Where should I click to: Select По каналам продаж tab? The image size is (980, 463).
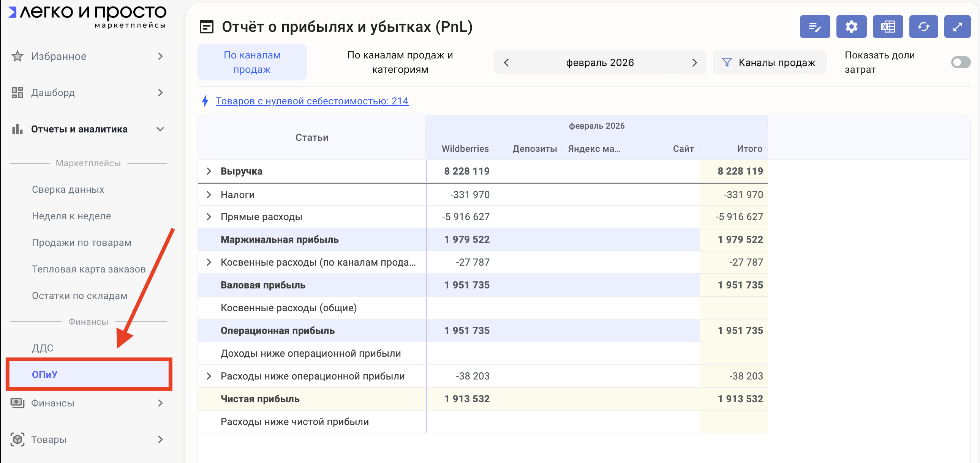(x=252, y=62)
